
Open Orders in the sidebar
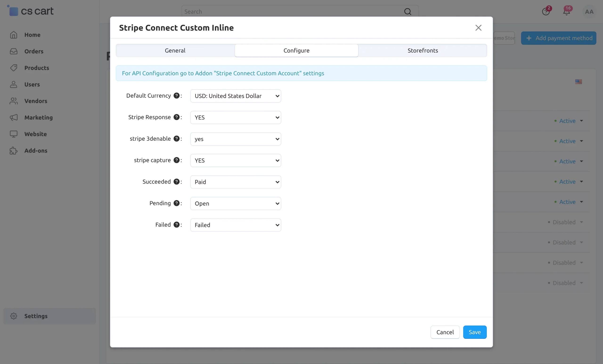pos(50,51)
